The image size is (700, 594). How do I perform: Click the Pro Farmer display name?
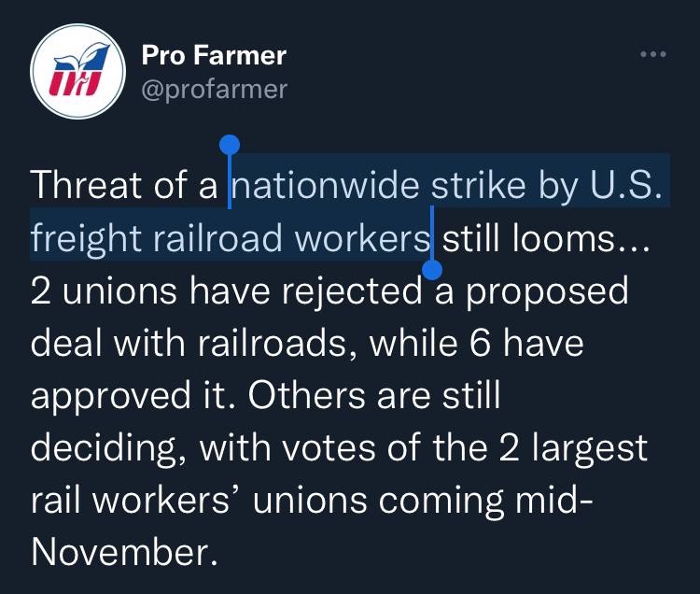(214, 55)
